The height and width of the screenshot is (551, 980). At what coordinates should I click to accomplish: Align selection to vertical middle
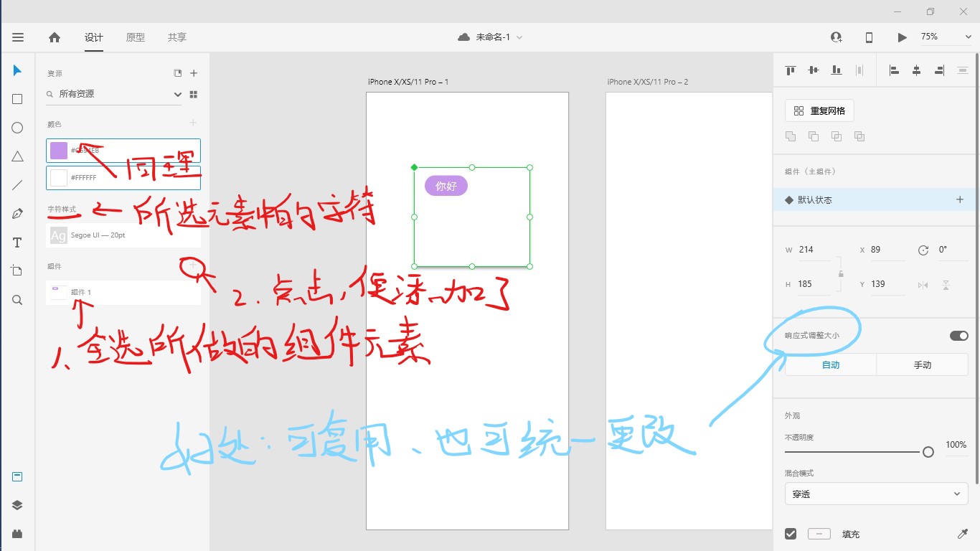tap(813, 70)
